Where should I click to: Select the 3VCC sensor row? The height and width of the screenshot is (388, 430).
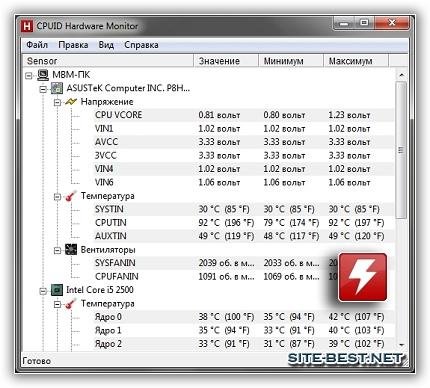(243, 156)
